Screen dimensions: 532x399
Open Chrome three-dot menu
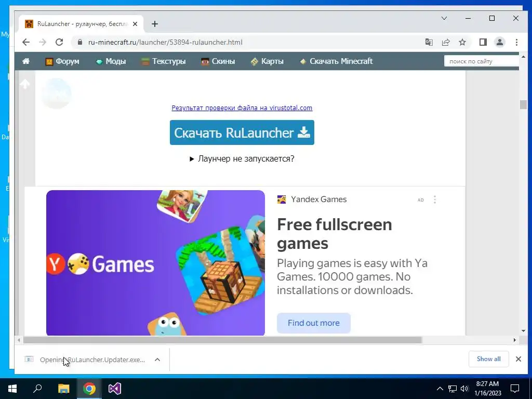point(516,42)
